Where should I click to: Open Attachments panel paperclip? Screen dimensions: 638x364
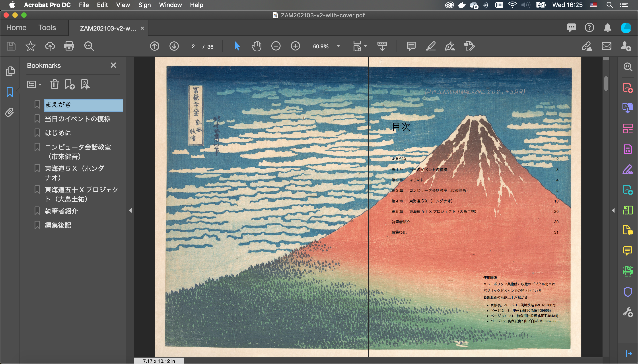tap(10, 112)
